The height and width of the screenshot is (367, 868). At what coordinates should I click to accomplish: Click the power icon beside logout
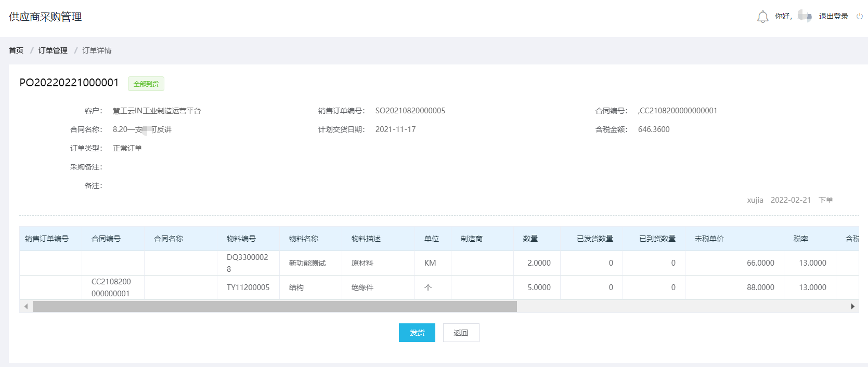coord(860,17)
